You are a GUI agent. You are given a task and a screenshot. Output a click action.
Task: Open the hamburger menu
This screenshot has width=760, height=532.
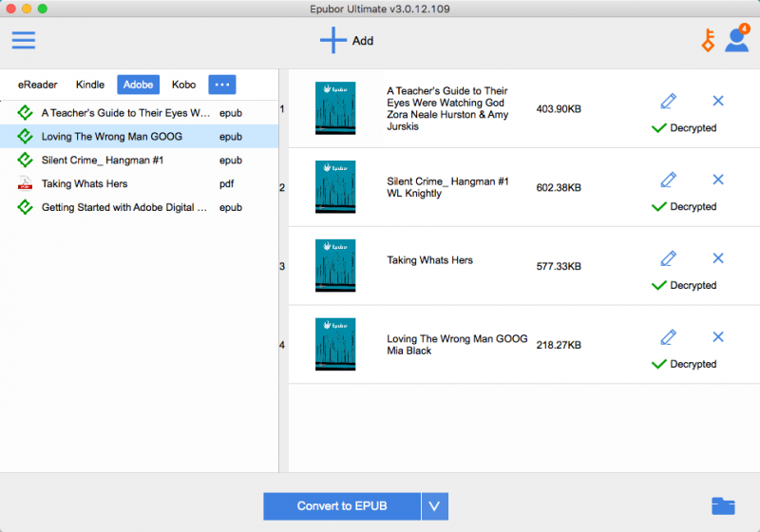(x=24, y=40)
